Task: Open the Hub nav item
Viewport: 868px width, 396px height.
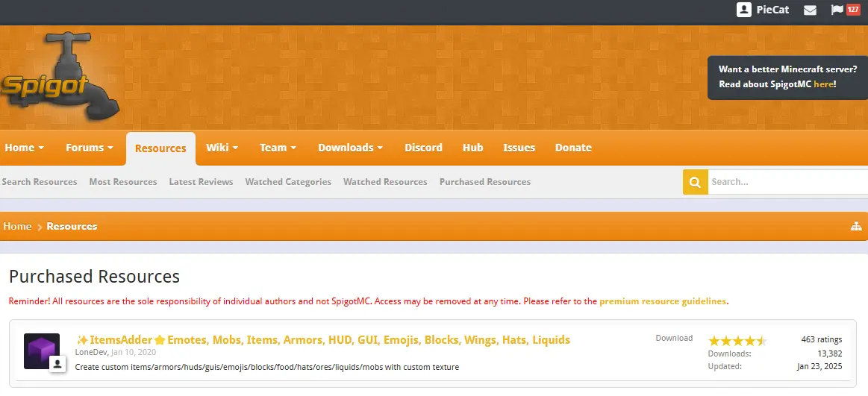Action: (x=472, y=148)
